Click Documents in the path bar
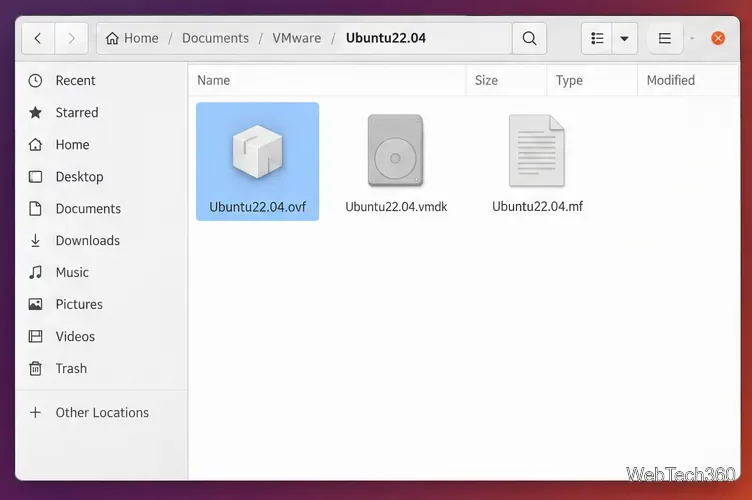This screenshot has height=500, width=752. [215, 38]
